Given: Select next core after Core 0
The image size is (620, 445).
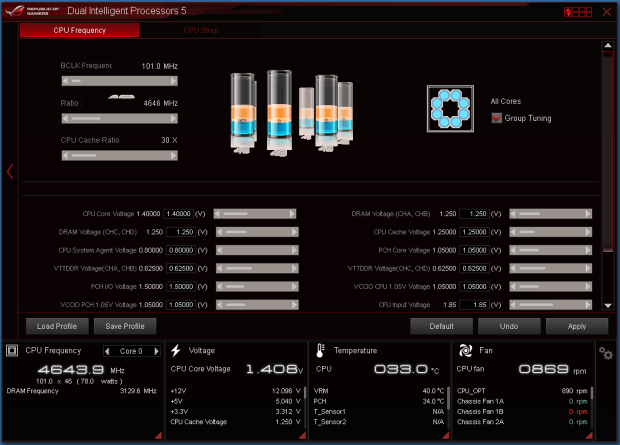Looking at the screenshot, I should point(157,351).
